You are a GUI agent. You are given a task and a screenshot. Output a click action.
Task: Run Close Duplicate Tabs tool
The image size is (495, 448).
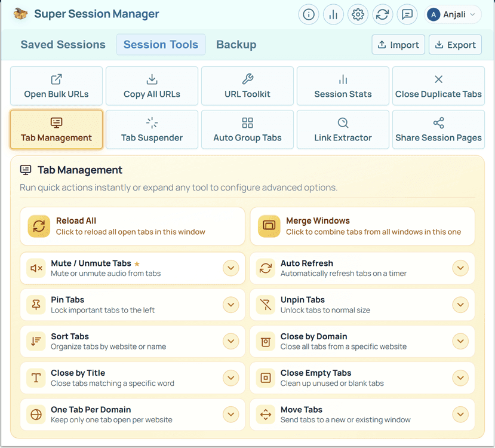click(438, 86)
